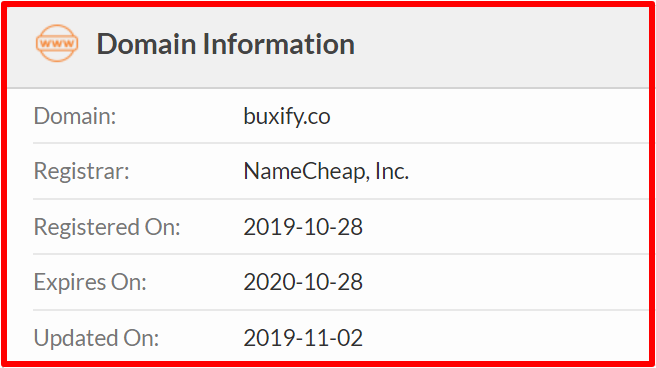Click the orange www globe icon
Screen dimensions: 656x368
point(57,43)
